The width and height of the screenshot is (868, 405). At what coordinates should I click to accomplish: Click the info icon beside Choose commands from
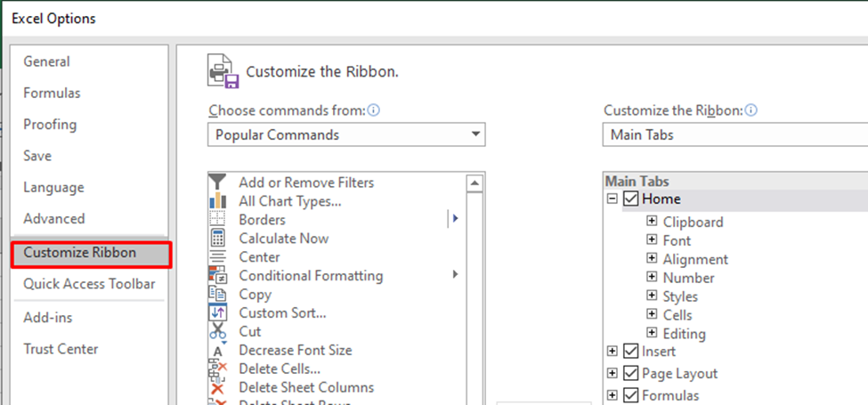tap(374, 110)
